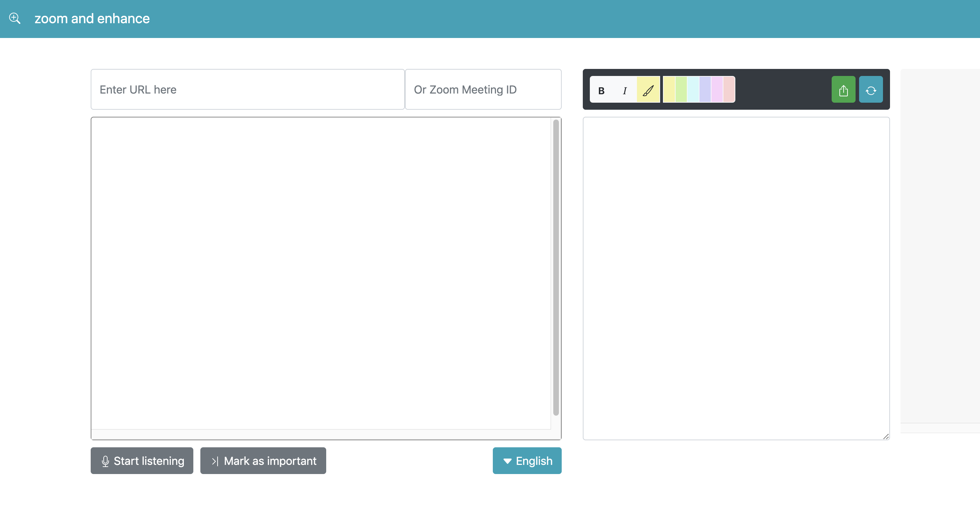Open the English language dropdown
The width and height of the screenshot is (980, 531).
[x=527, y=461]
